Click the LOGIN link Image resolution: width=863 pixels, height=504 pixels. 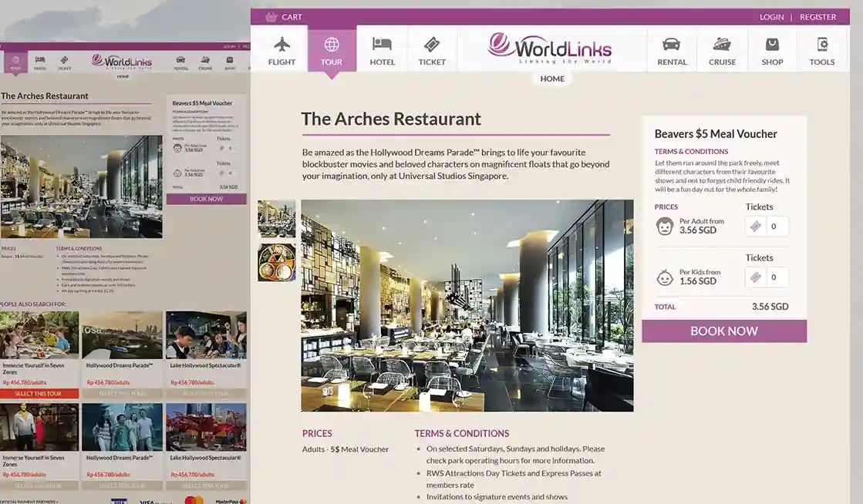point(772,17)
